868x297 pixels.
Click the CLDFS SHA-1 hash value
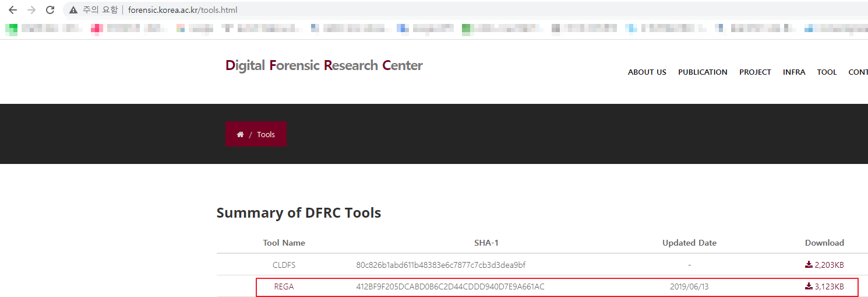click(440, 265)
